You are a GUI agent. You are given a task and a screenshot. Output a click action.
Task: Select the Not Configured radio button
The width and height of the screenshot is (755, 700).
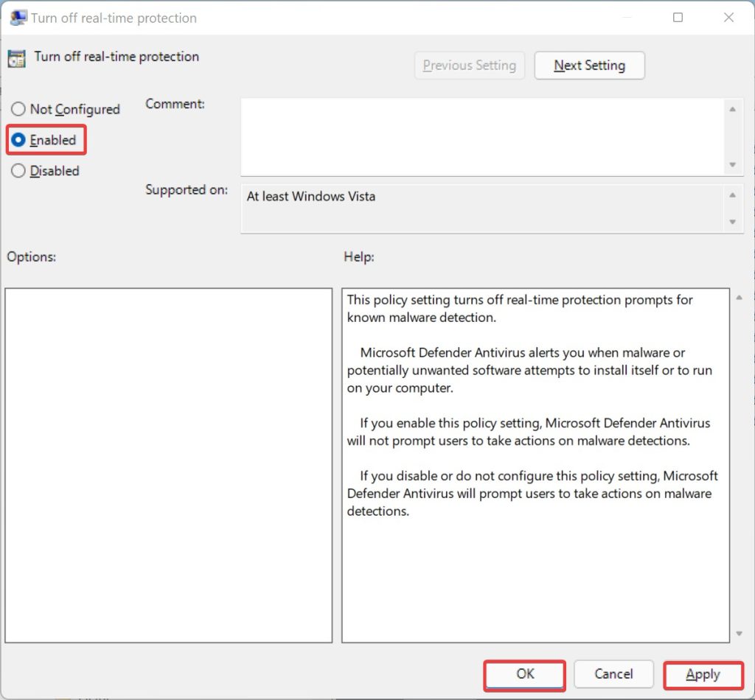18,109
